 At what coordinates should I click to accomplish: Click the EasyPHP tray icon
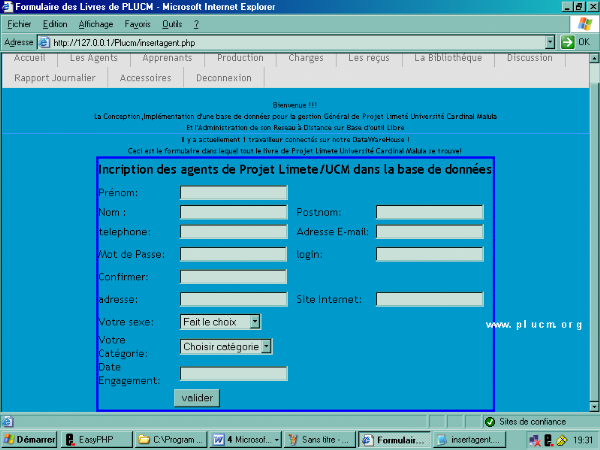548,440
